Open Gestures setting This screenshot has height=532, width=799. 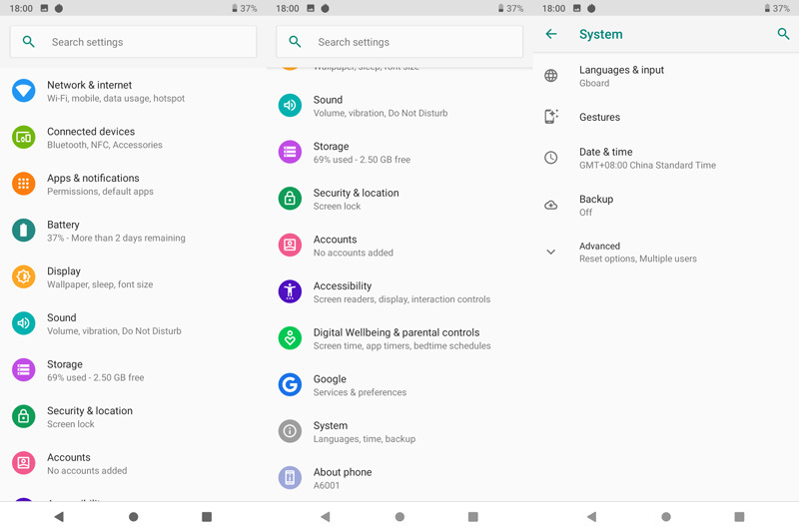pyautogui.click(x=666, y=117)
